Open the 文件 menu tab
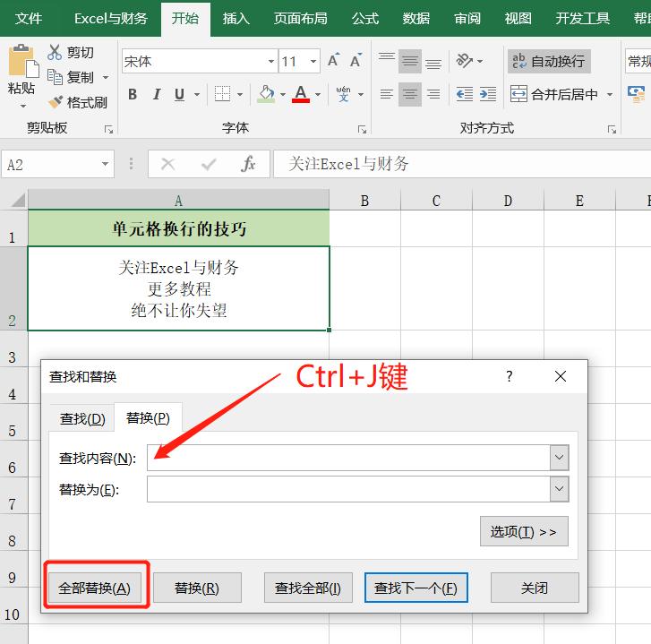The width and height of the screenshot is (651, 644). tap(29, 19)
